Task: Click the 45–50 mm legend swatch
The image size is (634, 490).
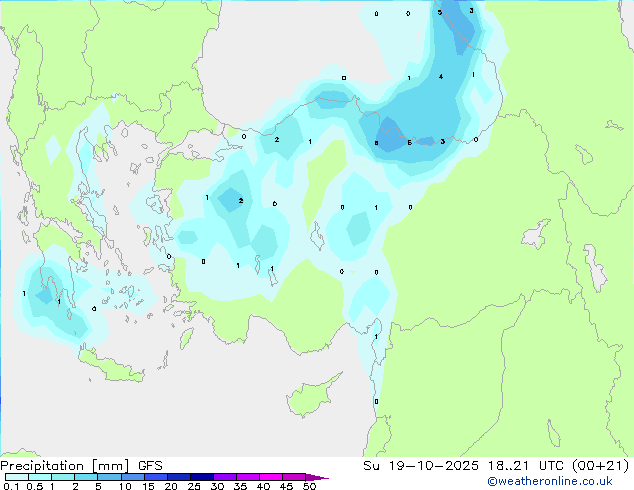Action: point(294,477)
